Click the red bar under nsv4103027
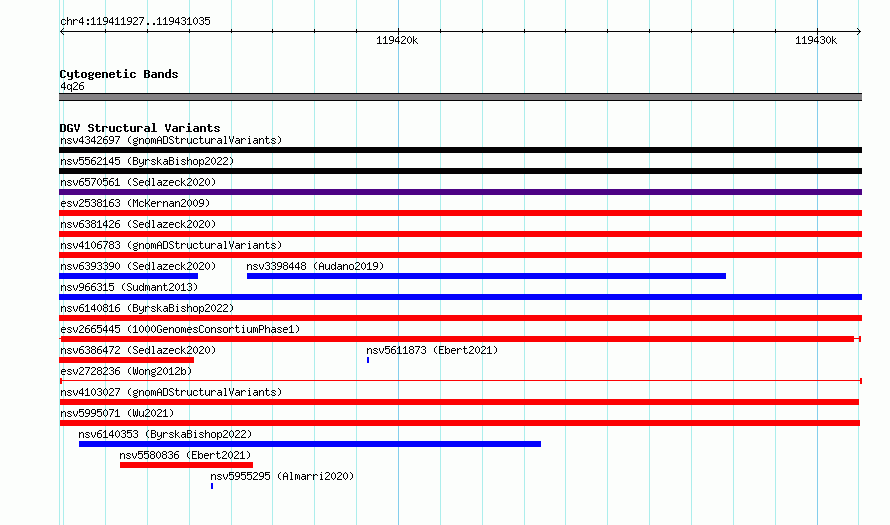Screen dimensions: 890x525 [459, 402]
